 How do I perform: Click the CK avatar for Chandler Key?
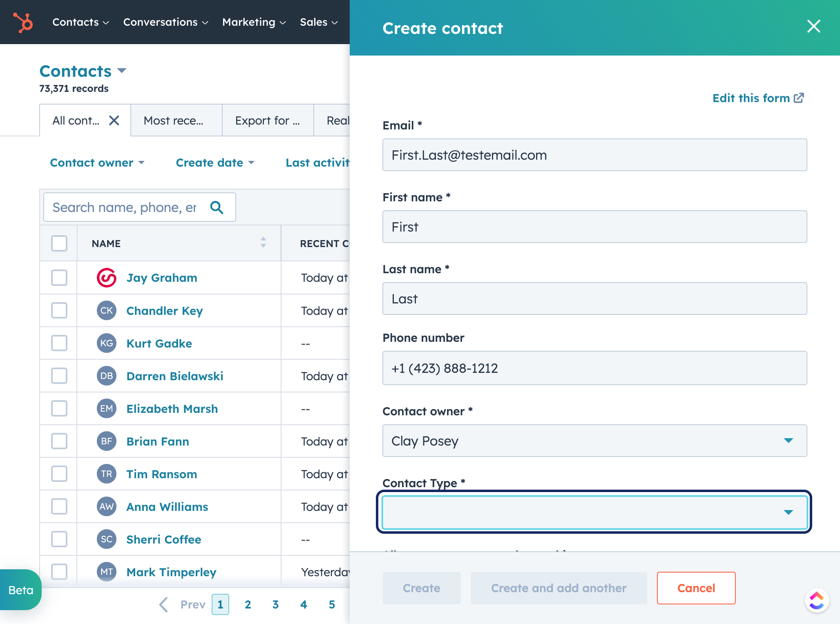tap(107, 310)
